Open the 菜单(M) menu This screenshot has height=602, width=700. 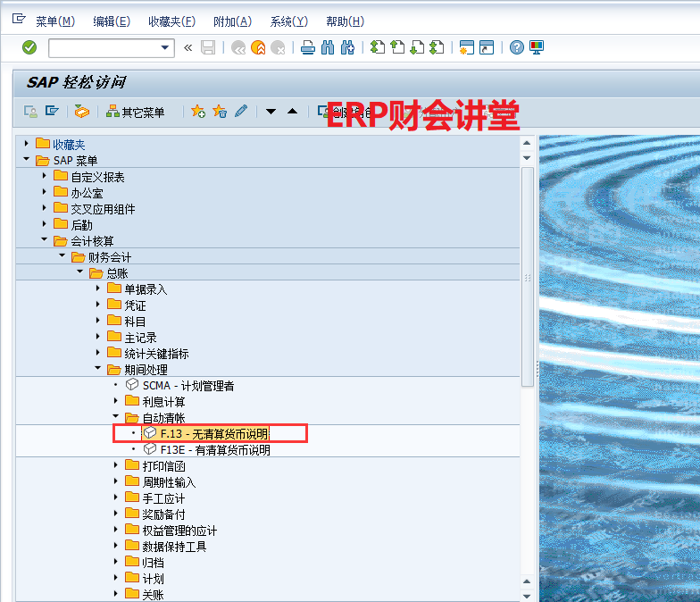click(55, 21)
